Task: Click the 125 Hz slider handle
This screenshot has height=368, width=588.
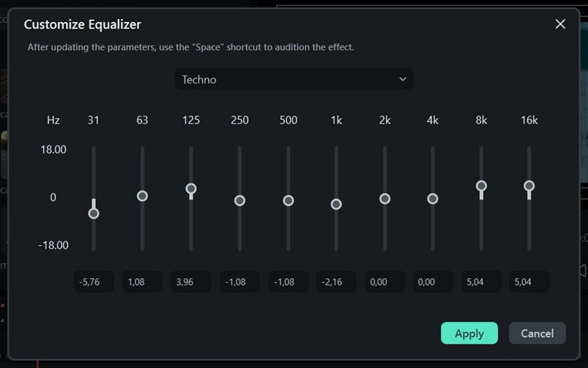Action: (x=191, y=188)
